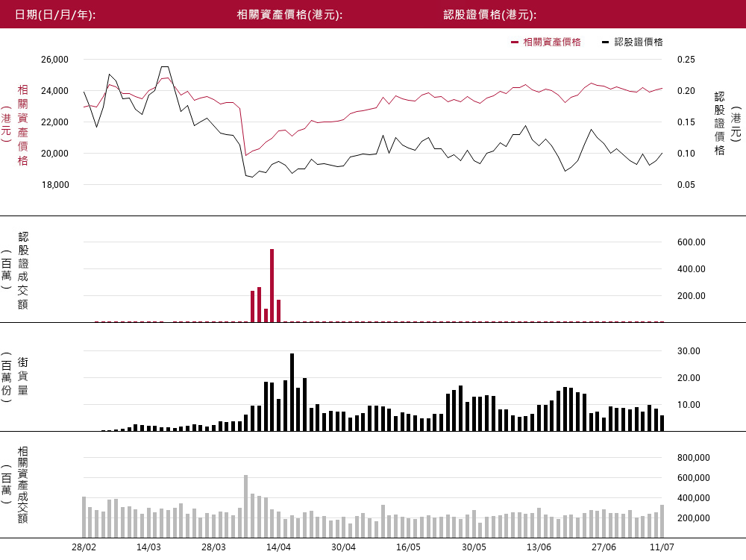746x560 pixels.
Task: Click the 20,000 left axis label
Action: tap(54, 154)
